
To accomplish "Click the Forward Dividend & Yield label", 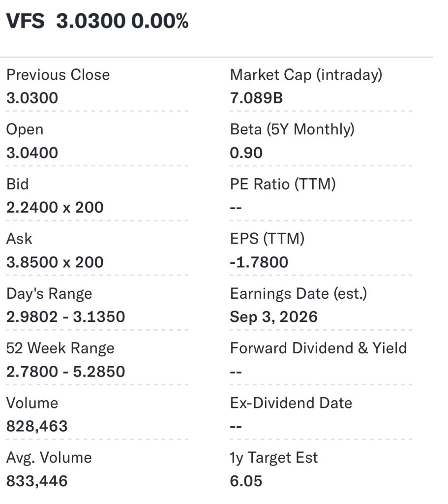I will click(319, 348).
